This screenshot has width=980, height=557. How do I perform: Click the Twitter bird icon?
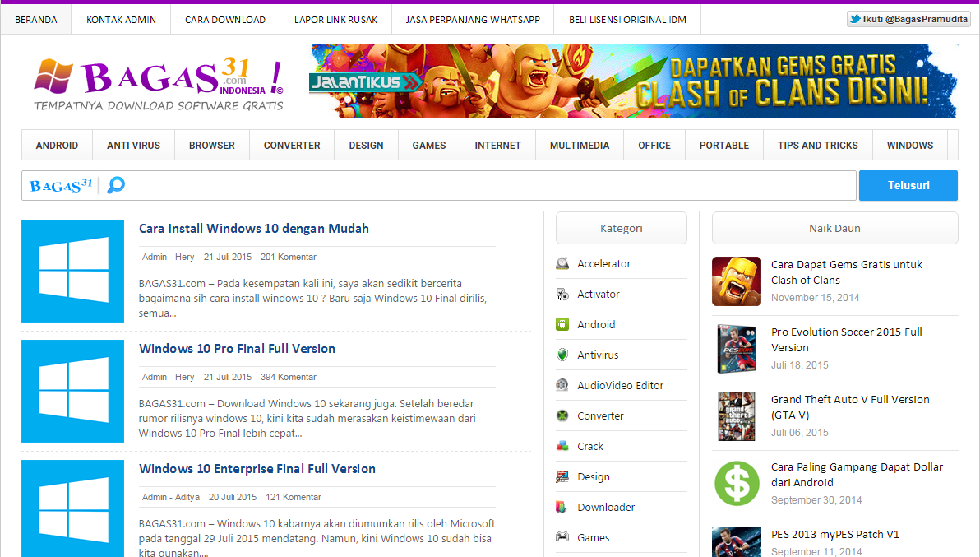[x=854, y=20]
